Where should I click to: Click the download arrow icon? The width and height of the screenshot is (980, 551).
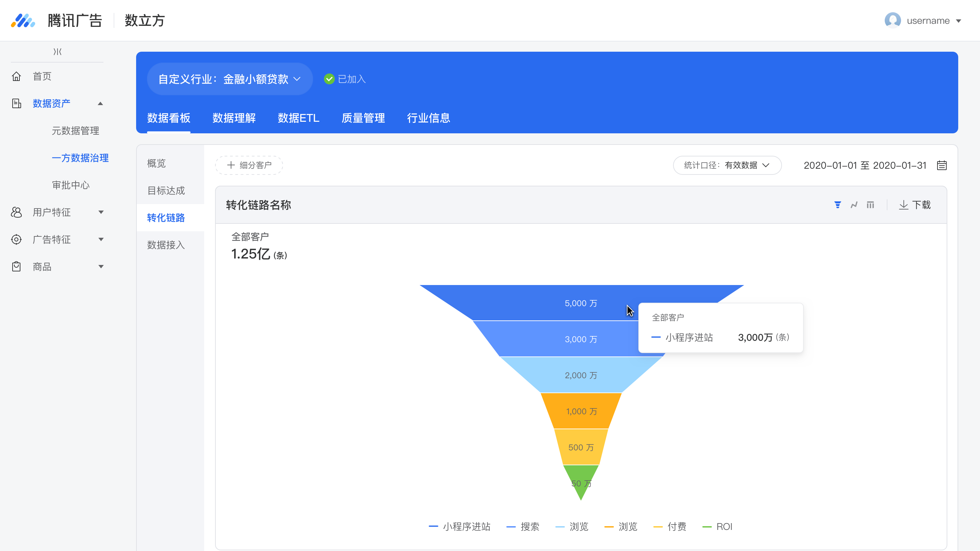903,205
